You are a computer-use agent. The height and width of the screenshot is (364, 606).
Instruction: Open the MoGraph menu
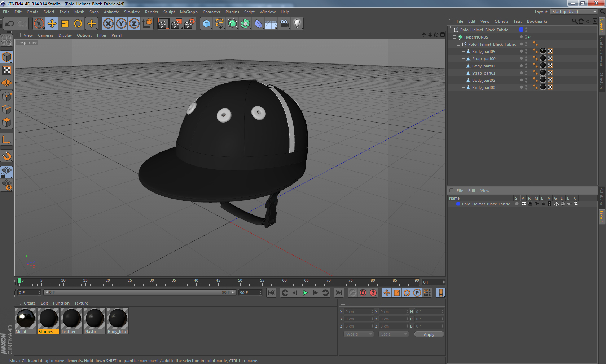pos(189,12)
